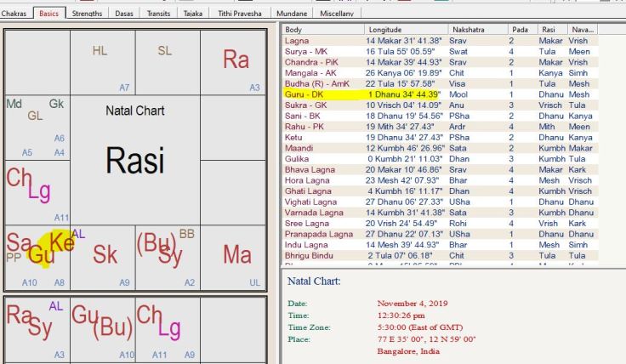
Task: Click Ra in the lower chart
Action: click(x=19, y=315)
